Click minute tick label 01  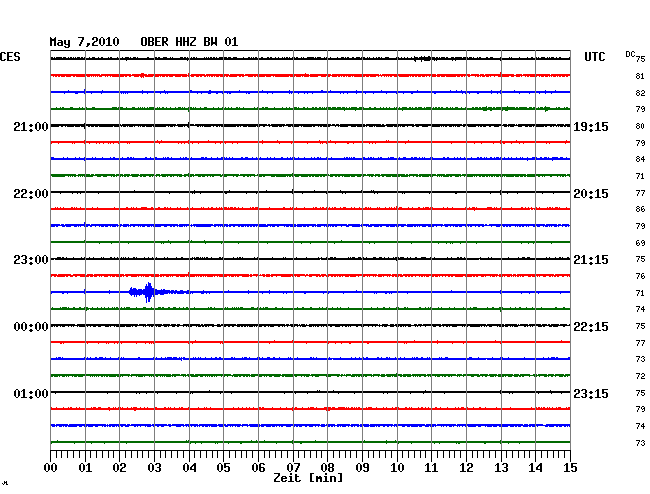point(85,467)
